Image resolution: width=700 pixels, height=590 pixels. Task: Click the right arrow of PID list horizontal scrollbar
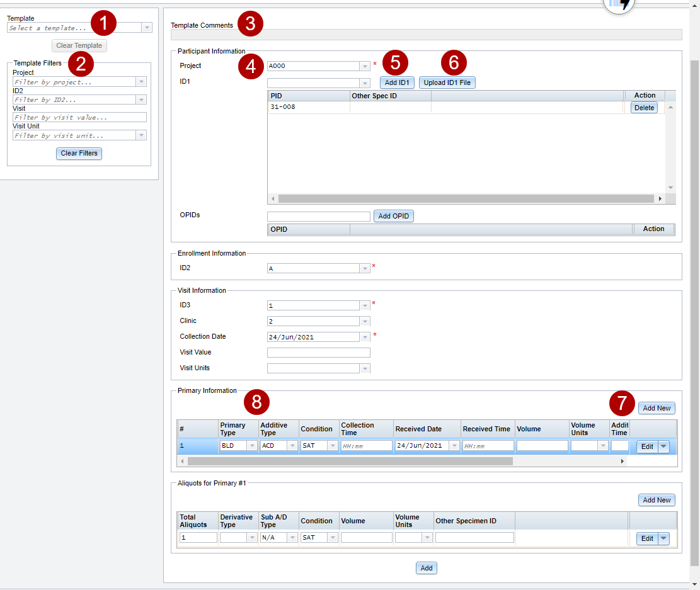point(660,198)
